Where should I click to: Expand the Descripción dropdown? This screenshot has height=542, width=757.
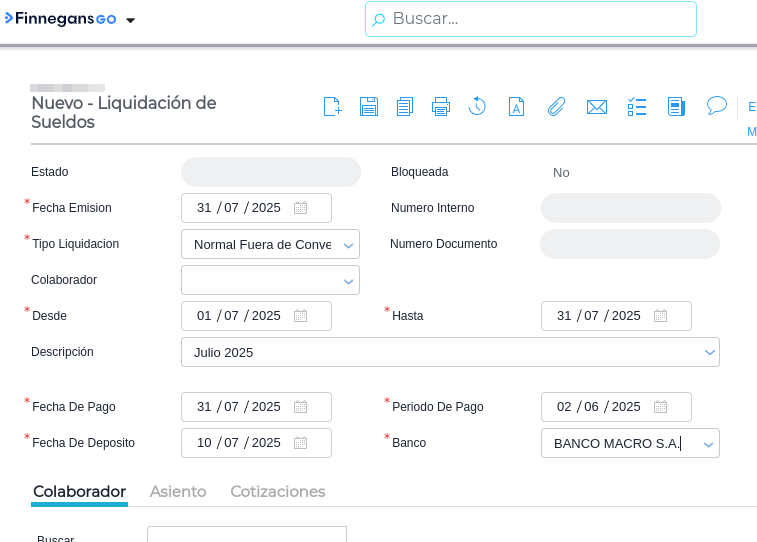click(709, 352)
